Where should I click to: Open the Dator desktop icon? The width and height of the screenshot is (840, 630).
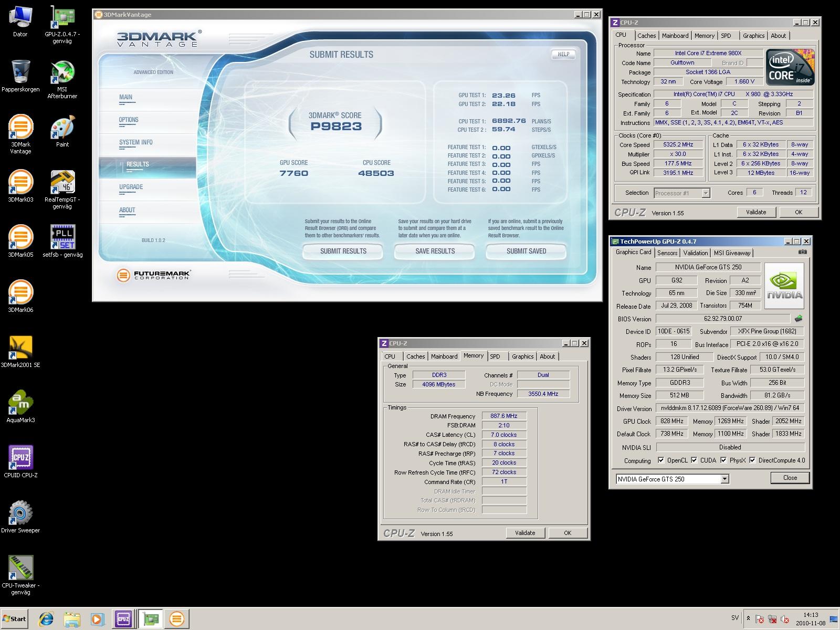pyautogui.click(x=20, y=21)
